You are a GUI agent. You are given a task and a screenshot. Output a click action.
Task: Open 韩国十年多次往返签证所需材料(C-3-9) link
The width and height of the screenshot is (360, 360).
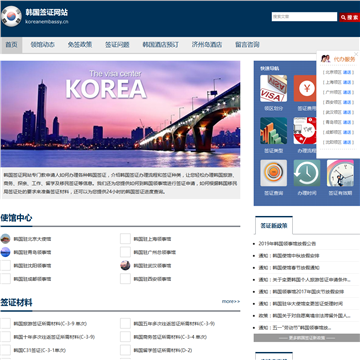(x=54, y=337)
